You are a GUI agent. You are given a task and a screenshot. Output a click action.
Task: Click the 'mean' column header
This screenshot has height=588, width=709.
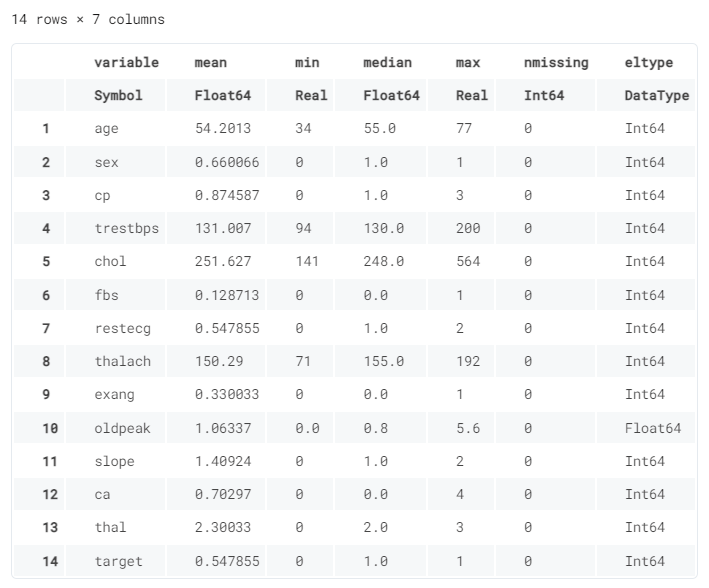210,62
